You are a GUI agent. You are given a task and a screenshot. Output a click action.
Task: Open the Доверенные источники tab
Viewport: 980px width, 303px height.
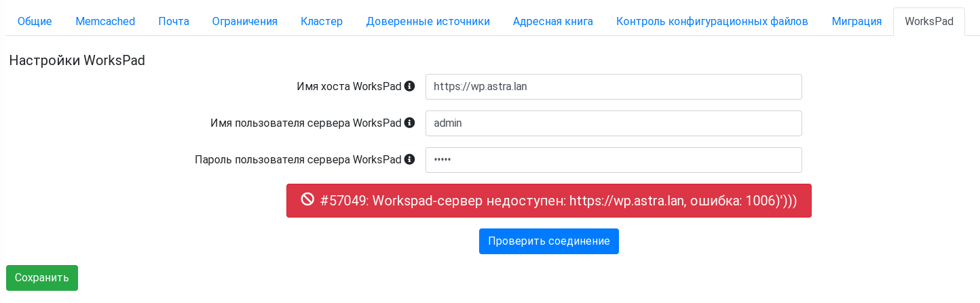coord(428,22)
